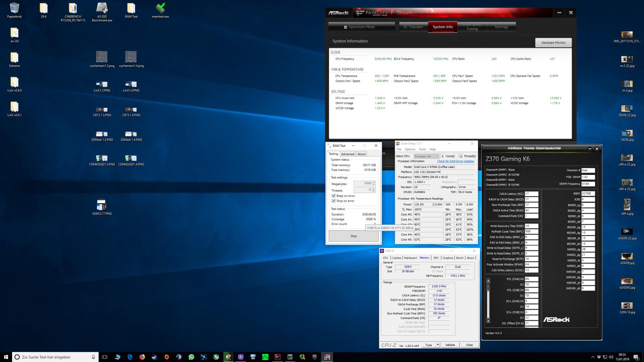This screenshot has height=362, width=644.
Task: Select CB15 1.4.PNG desktop file
Action: (131, 112)
